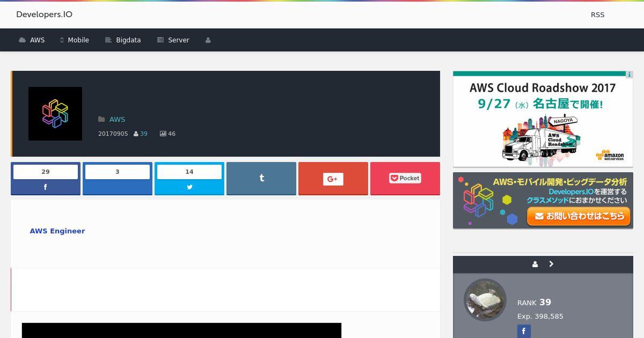The height and width of the screenshot is (338, 644).
Task: Share on Tumblr button
Action: pyautogui.click(x=261, y=179)
